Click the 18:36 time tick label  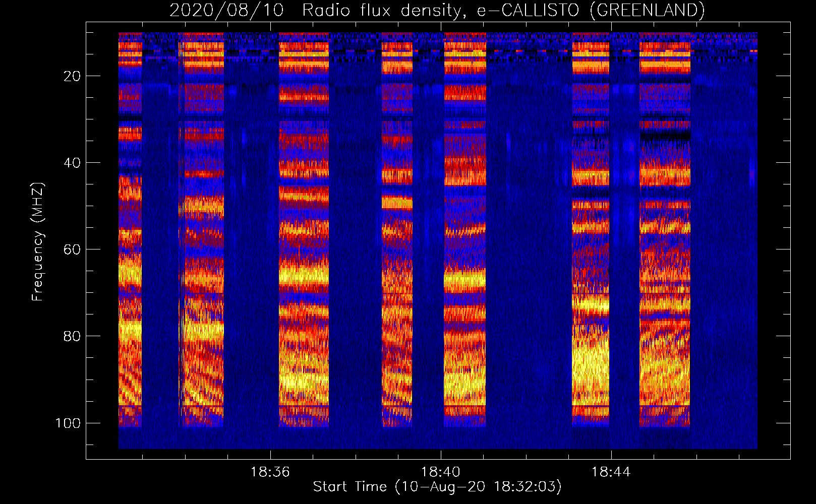[x=270, y=472]
